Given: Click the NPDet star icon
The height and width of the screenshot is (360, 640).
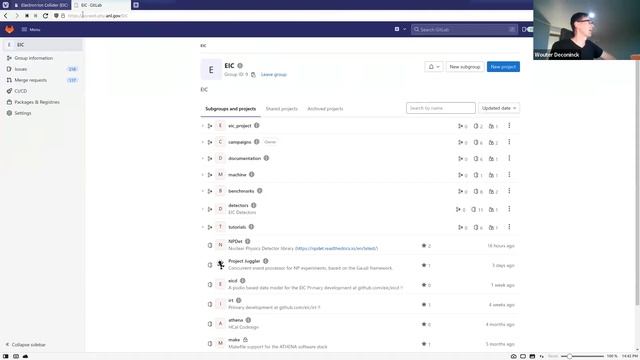Looking at the screenshot, I should click(424, 246).
